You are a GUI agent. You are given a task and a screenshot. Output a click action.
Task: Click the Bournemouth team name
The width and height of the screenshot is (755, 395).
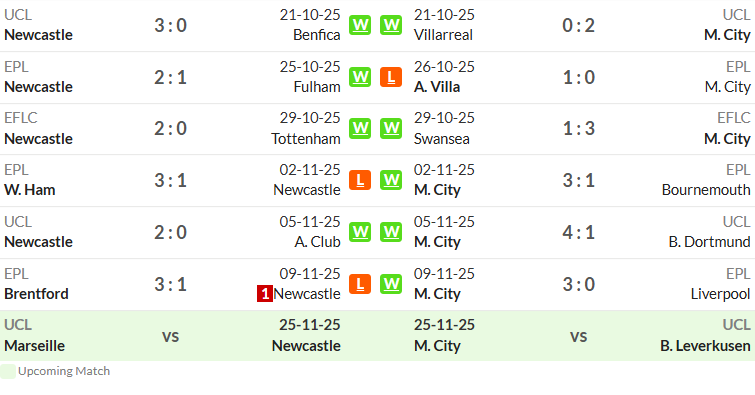click(706, 190)
